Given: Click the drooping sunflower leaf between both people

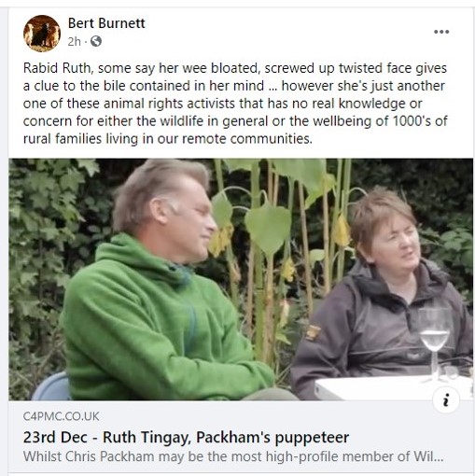Looking at the screenshot, I should pyautogui.click(x=268, y=227).
